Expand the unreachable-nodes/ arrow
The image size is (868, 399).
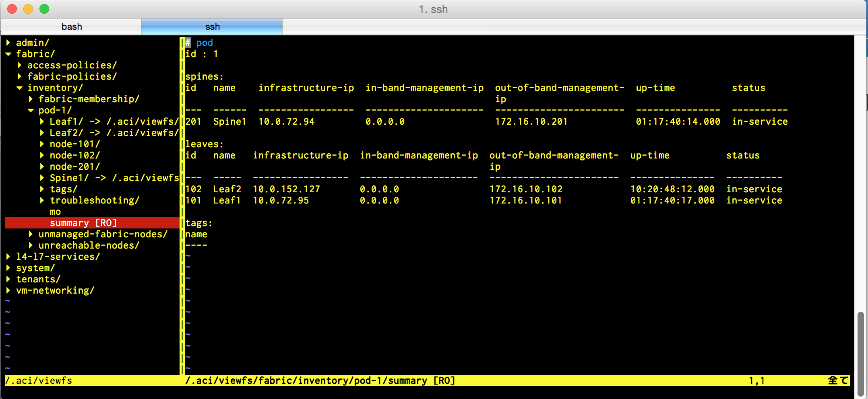point(31,245)
